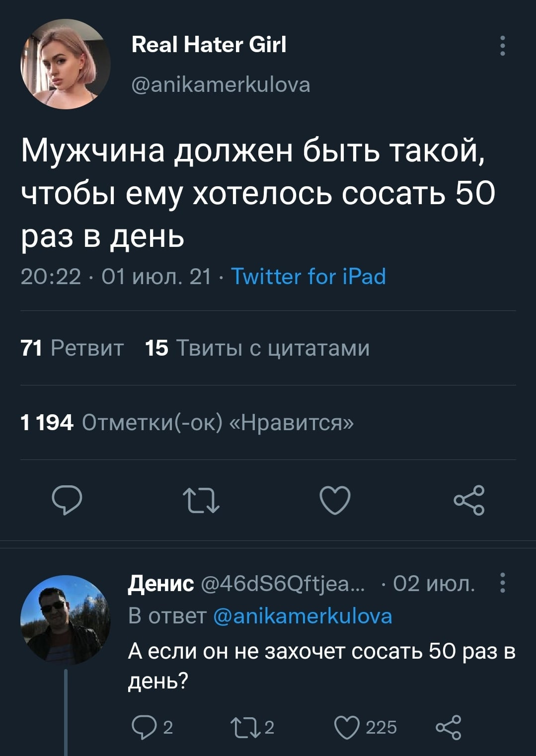Like Денис's reply
Viewport: 536px width, 756px height.
(x=347, y=727)
